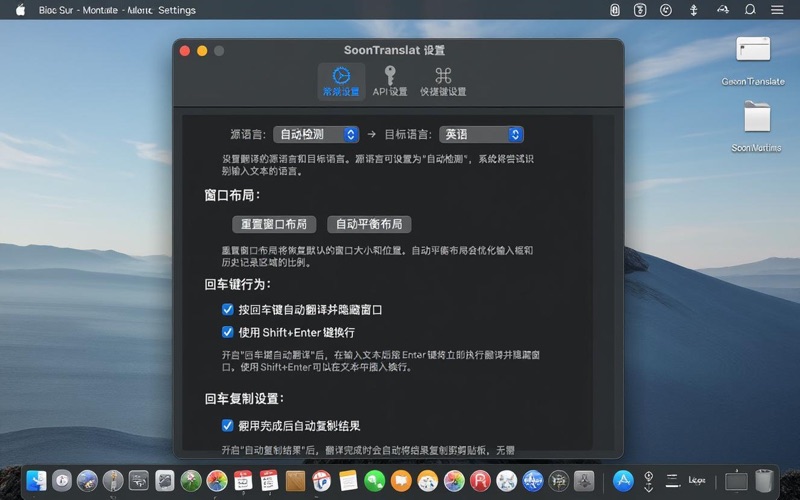Open the 常规设置 general settings tab

pos(341,82)
